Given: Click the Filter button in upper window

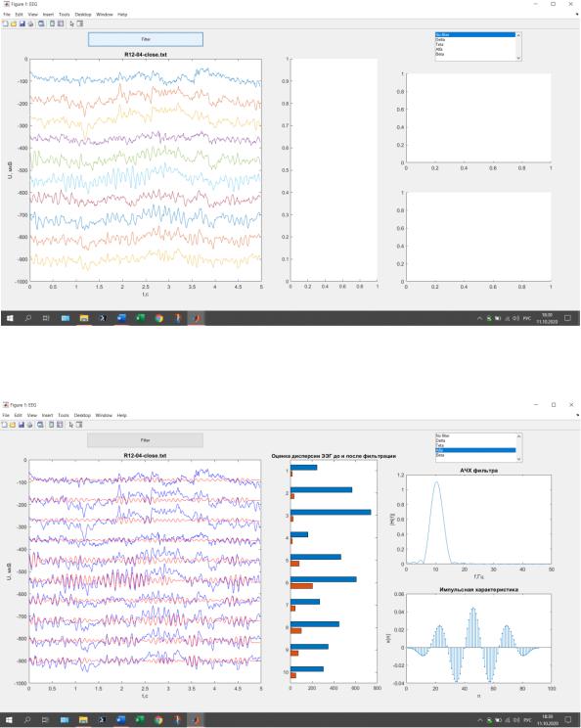Looking at the screenshot, I should point(146,39).
